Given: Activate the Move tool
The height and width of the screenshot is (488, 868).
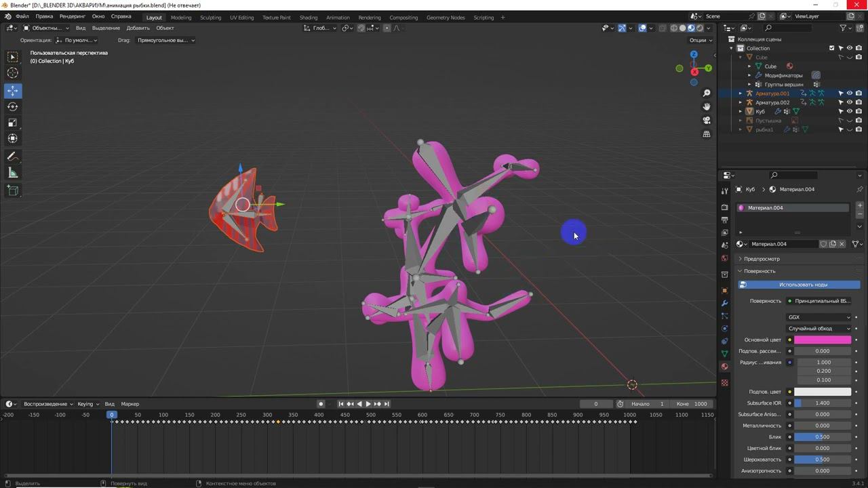Looking at the screenshot, I should [x=13, y=90].
